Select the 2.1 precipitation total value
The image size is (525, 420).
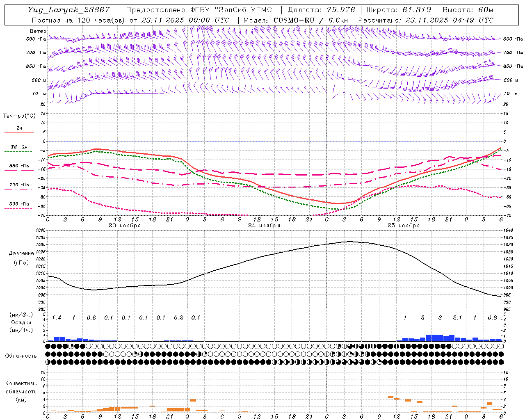point(457,318)
